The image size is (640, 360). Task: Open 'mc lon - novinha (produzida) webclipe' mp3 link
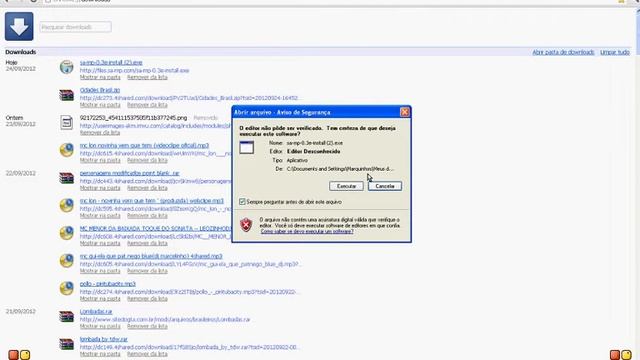[152, 201]
